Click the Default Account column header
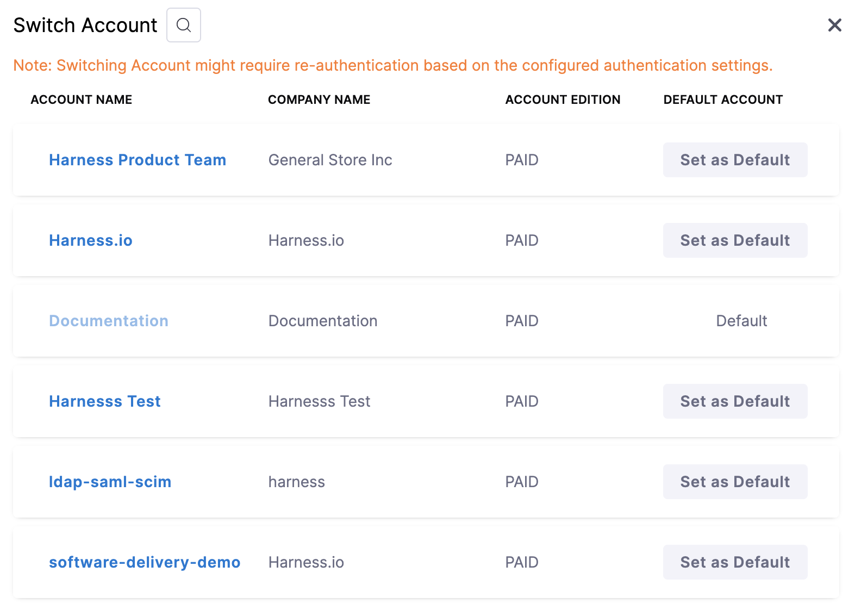The width and height of the screenshot is (855, 616). click(723, 99)
